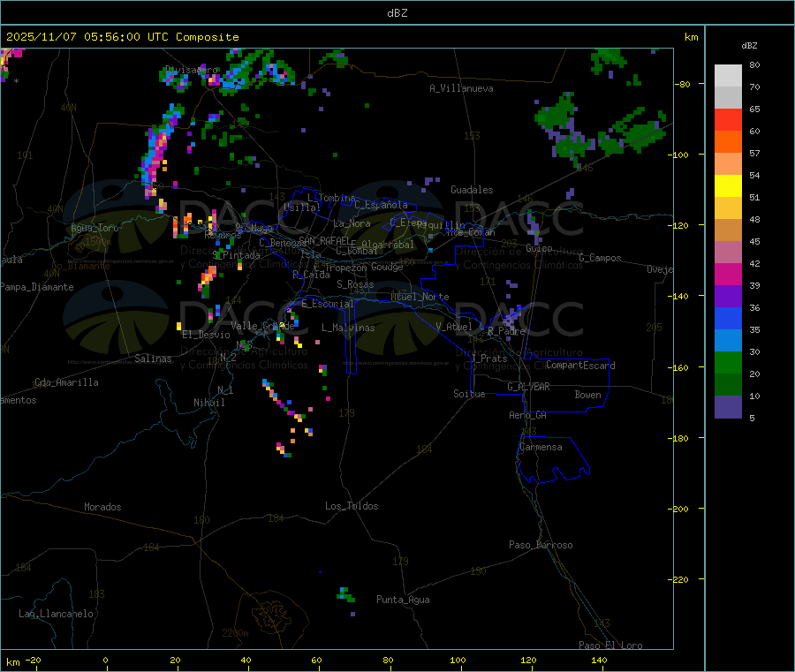Screen dimensions: 795x672
Task: Click the 2200m elevation label near the volcano
Action: pos(235,633)
